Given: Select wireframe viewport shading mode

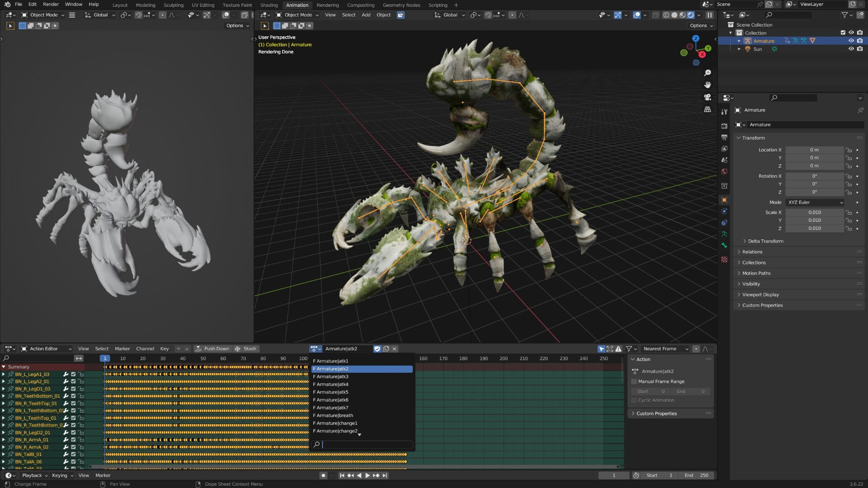Looking at the screenshot, I should [x=666, y=15].
